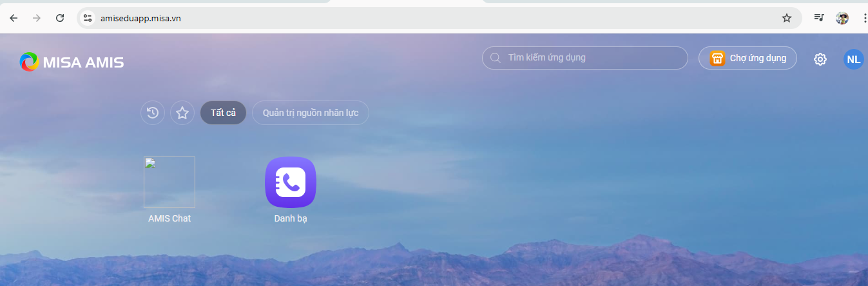View site information icon in address bar
The image size is (868, 286).
point(88,18)
